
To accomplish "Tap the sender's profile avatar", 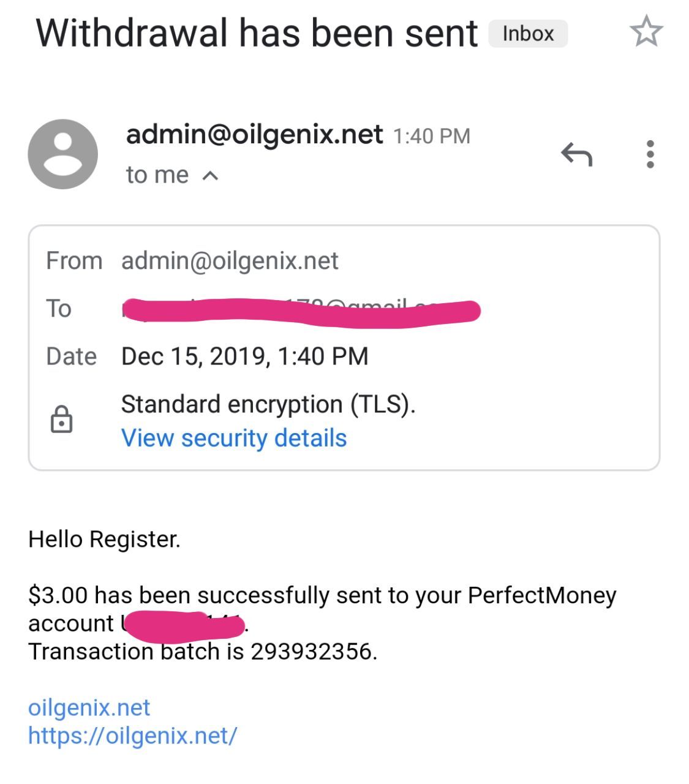I will [62, 154].
